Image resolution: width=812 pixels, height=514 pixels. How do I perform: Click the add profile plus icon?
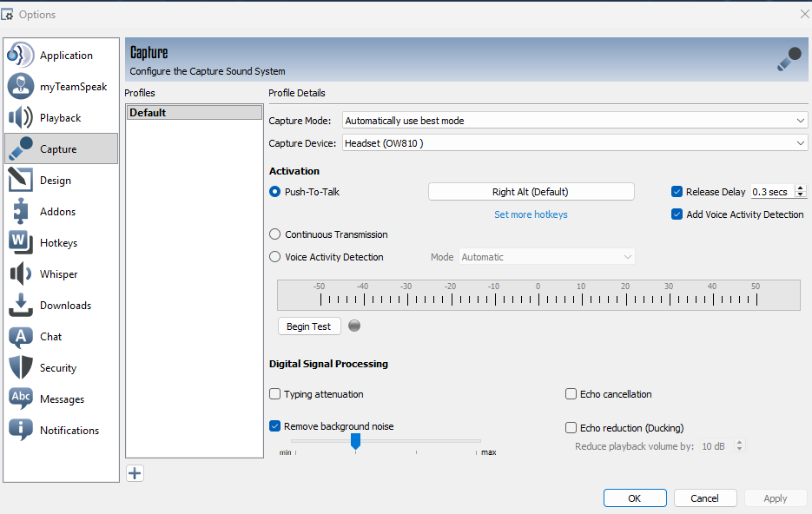click(x=135, y=473)
